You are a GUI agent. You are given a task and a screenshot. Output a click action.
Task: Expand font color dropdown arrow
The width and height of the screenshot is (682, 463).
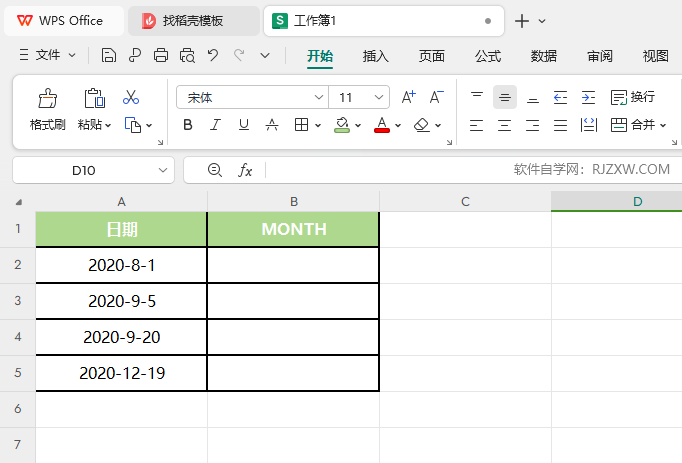[x=398, y=126]
